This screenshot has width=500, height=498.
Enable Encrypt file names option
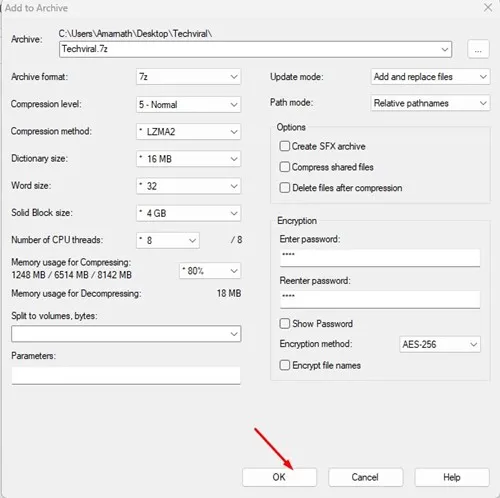[284, 365]
